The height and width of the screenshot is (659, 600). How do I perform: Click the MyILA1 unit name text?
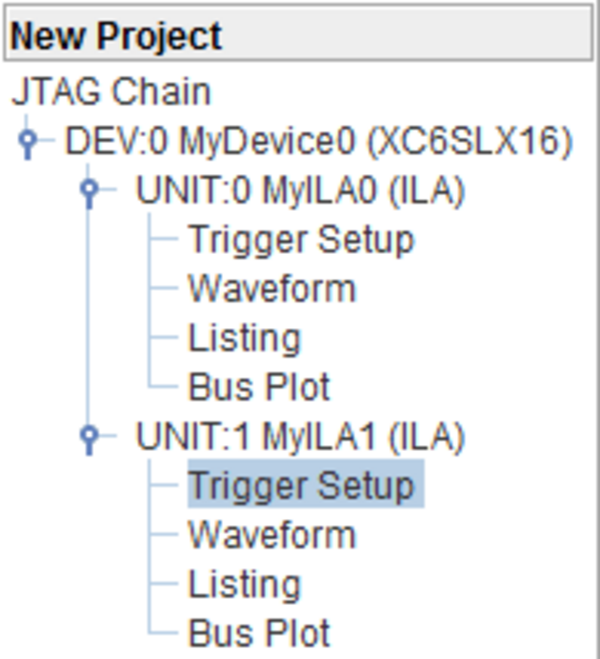(319, 437)
